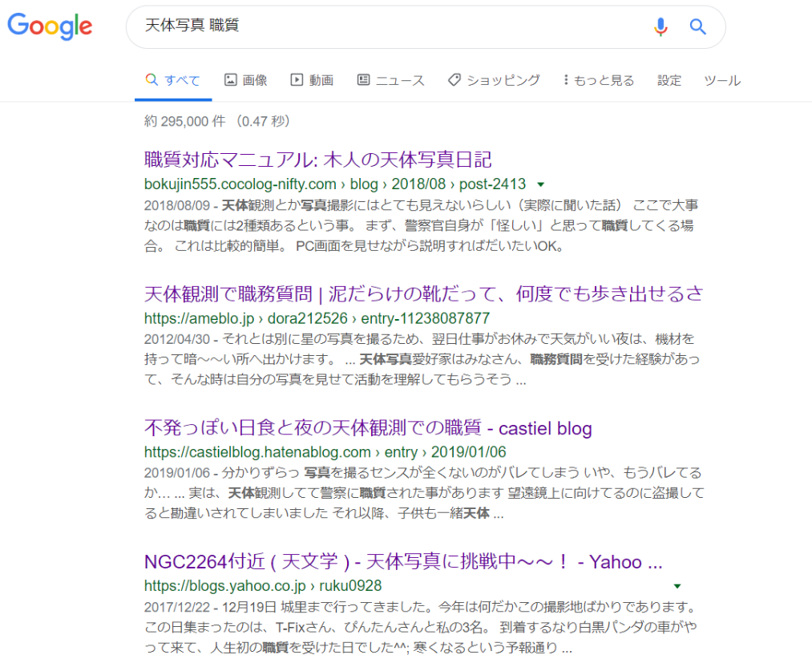This screenshot has height=655, width=812.
Task: Open ツール search tools
Action: tap(722, 80)
